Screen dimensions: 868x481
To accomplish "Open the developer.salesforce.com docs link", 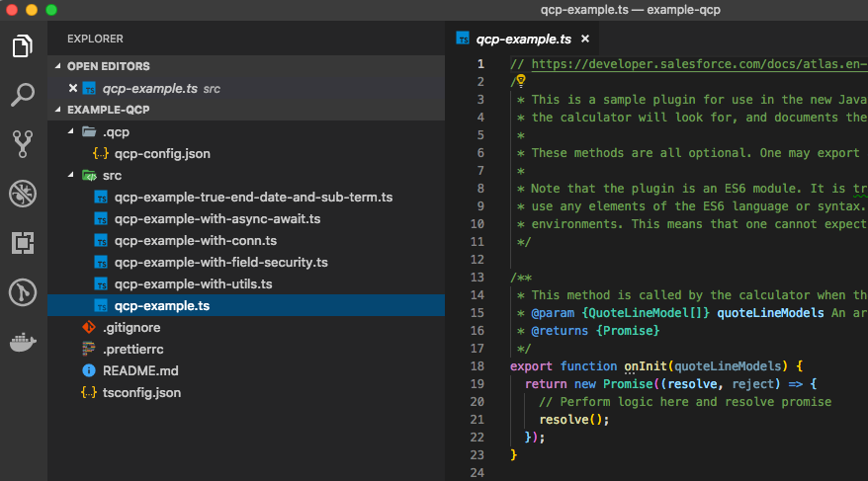I will [x=699, y=64].
